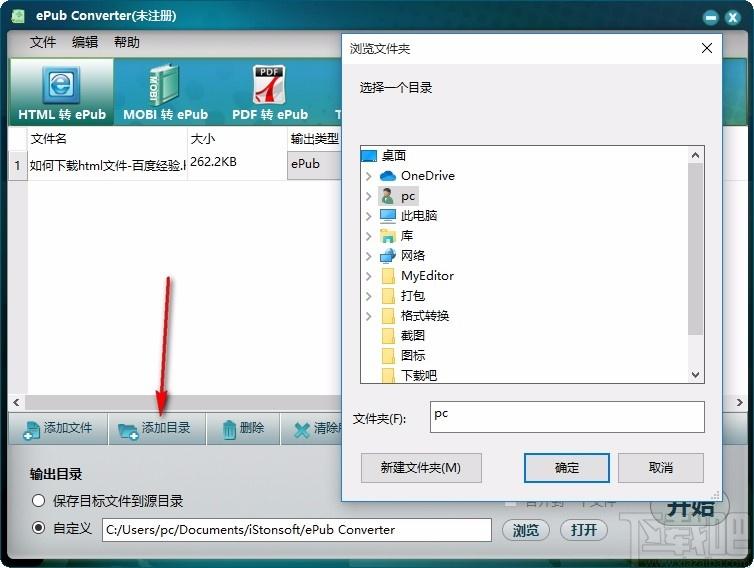The height and width of the screenshot is (568, 754).
Task: Click the MyEditor folder icon
Action: (x=388, y=276)
